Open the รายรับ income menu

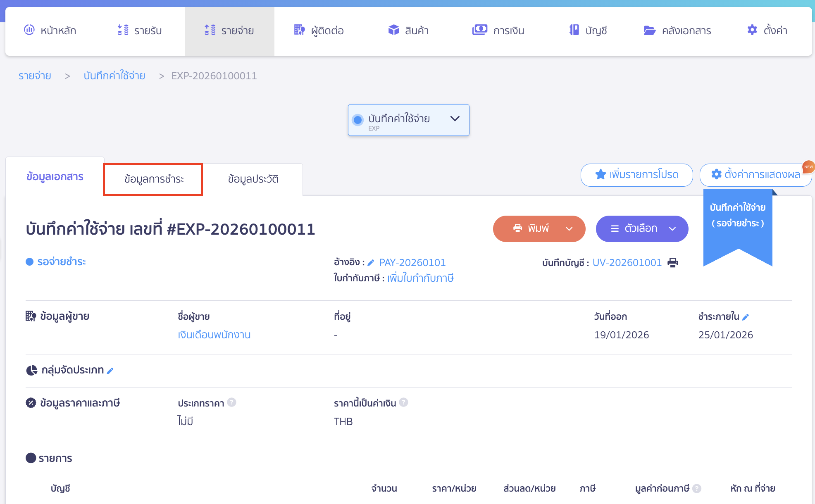pyautogui.click(x=140, y=31)
